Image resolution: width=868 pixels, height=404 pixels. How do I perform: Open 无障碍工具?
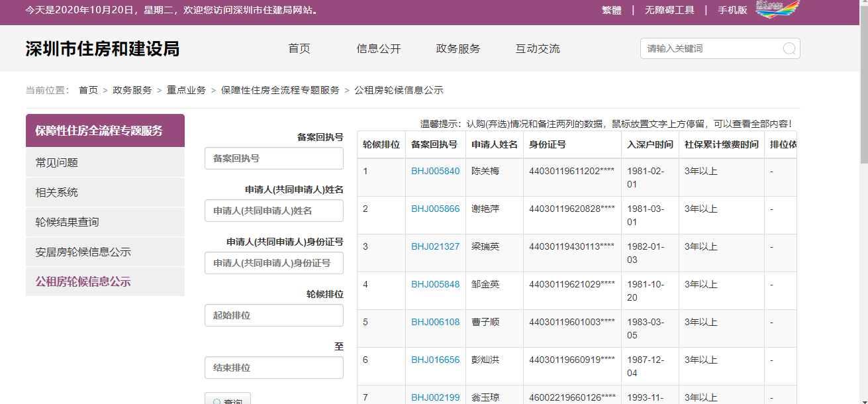[669, 10]
